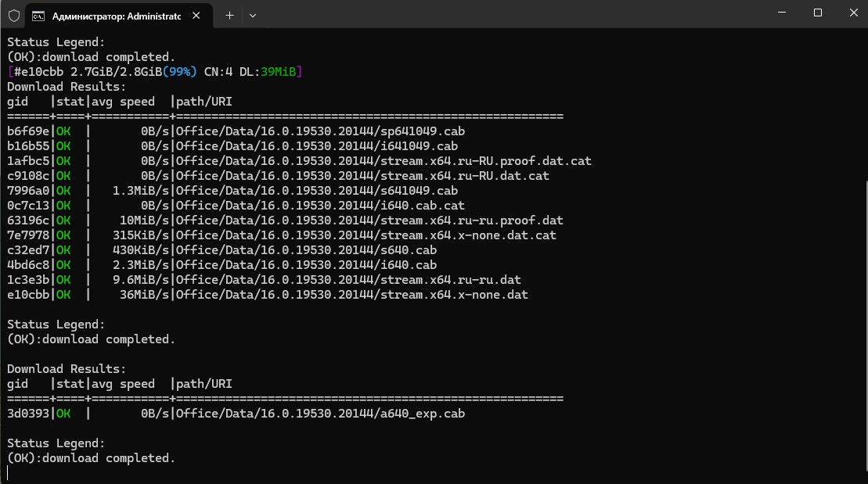This screenshot has width=868, height=484.
Task: Click gid 4bd6c8
Action: coord(28,265)
